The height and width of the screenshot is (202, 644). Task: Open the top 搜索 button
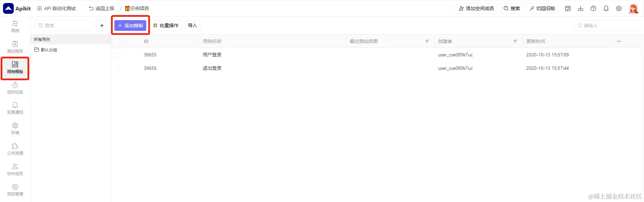coord(512,8)
